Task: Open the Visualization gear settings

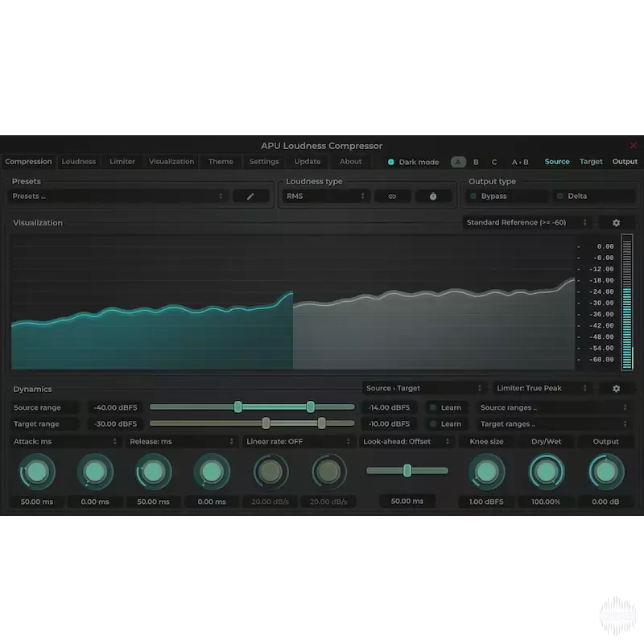Action: click(616, 223)
